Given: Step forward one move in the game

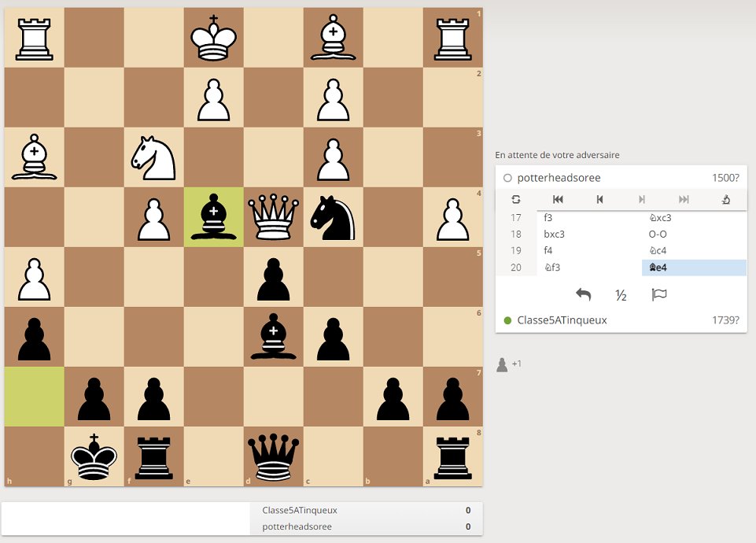Looking at the screenshot, I should (x=642, y=199).
